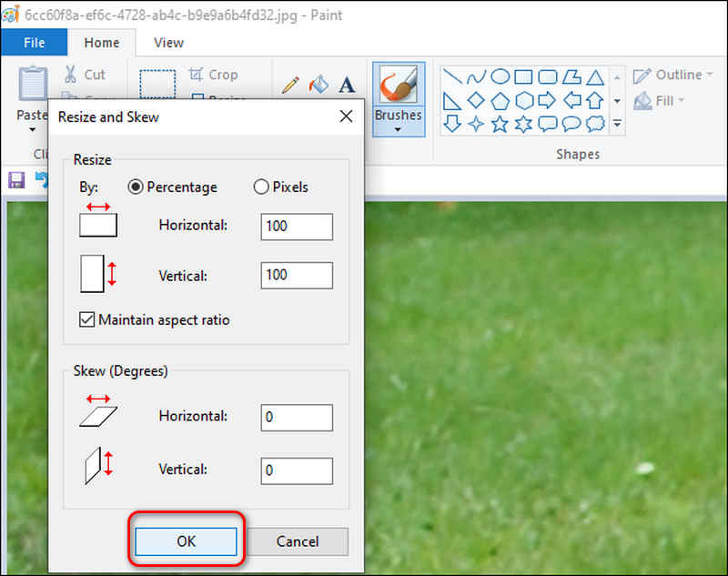Select the Percentage radio button

pyautogui.click(x=136, y=187)
